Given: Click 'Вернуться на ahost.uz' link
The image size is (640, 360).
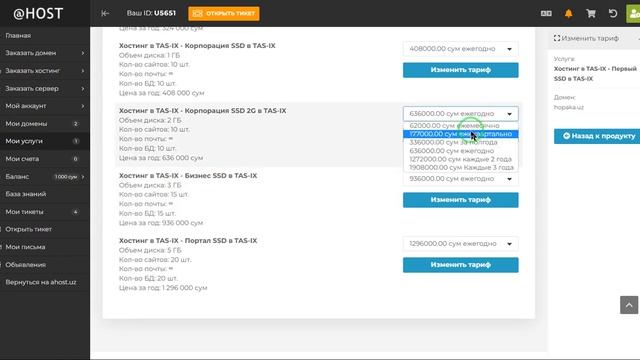Looking at the screenshot, I should pos(45,282).
